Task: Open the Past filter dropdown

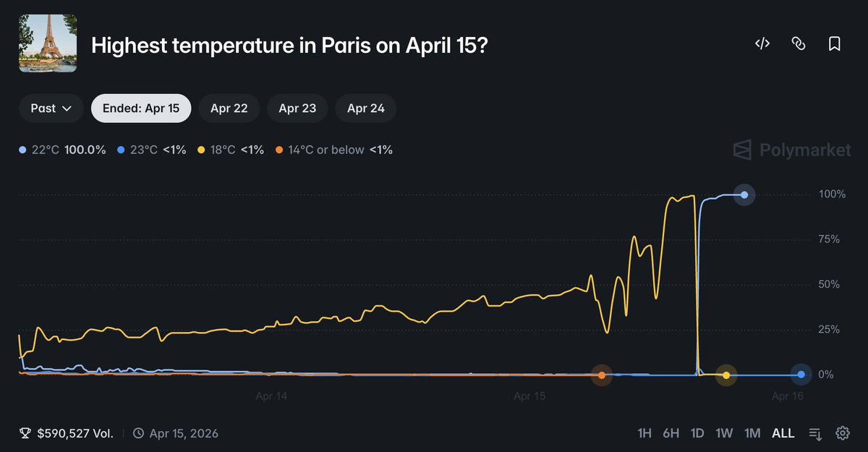Action: point(51,108)
